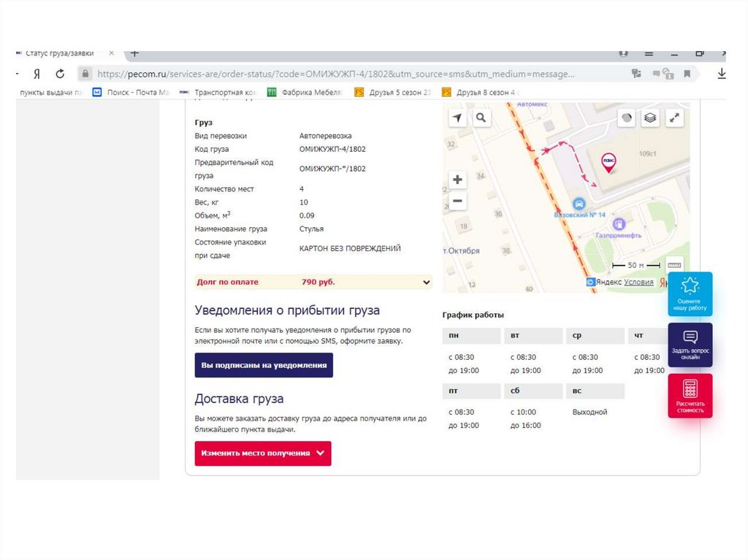Click the 'Условия' link on the map

point(638,282)
